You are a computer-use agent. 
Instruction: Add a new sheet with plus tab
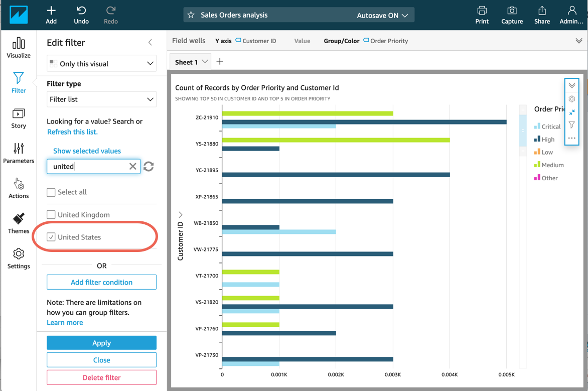(220, 62)
